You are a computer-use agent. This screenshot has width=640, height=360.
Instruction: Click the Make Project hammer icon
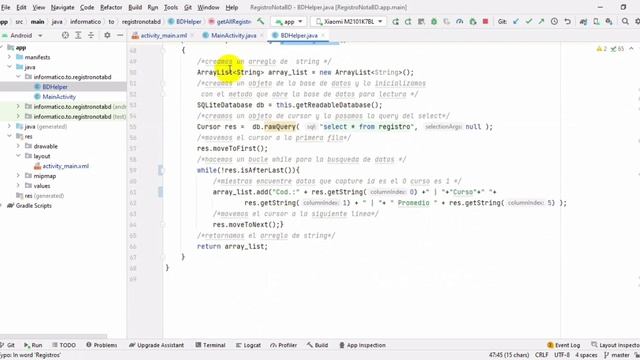(260, 21)
